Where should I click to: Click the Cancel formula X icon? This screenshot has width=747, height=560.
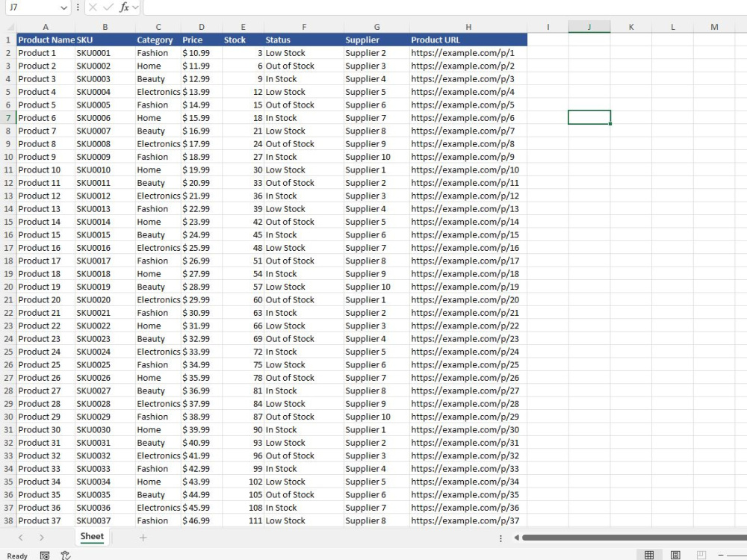pos(93,7)
